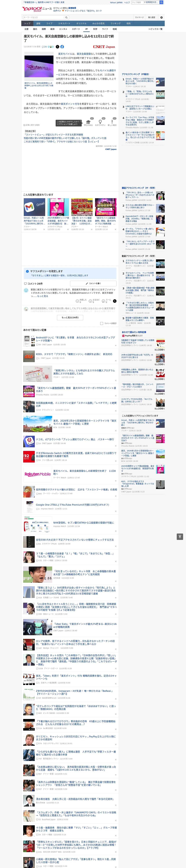This screenshot has width=186, height=868.
Task: Share the article on Facebook
Action: click(x=62, y=47)
